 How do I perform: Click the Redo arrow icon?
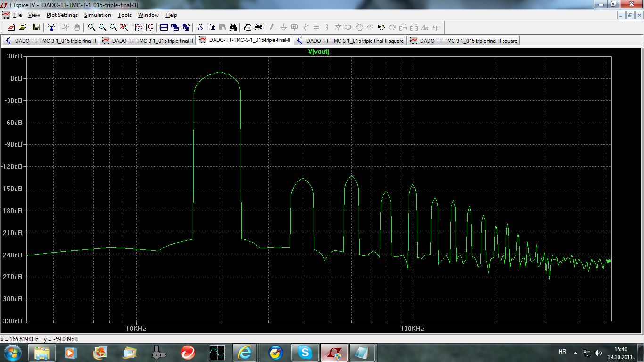[x=392, y=27]
